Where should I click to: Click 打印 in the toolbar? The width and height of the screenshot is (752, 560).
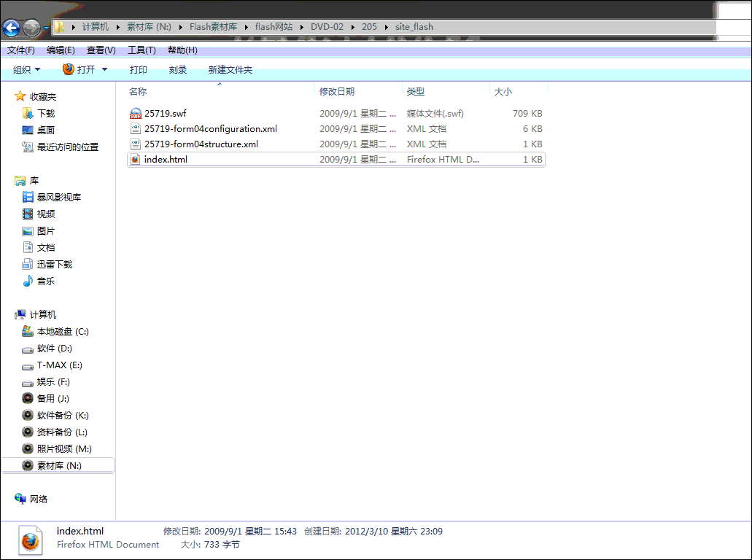pyautogui.click(x=138, y=70)
